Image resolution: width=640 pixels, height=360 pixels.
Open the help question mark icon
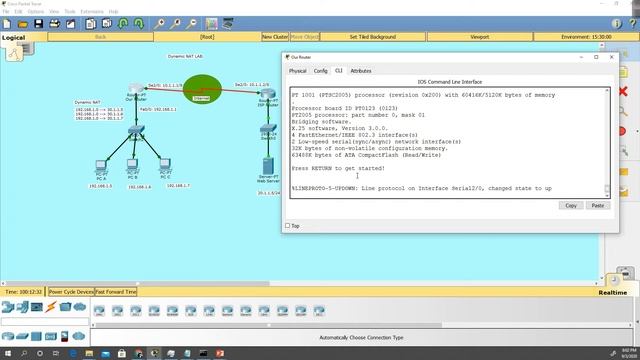click(632, 24)
